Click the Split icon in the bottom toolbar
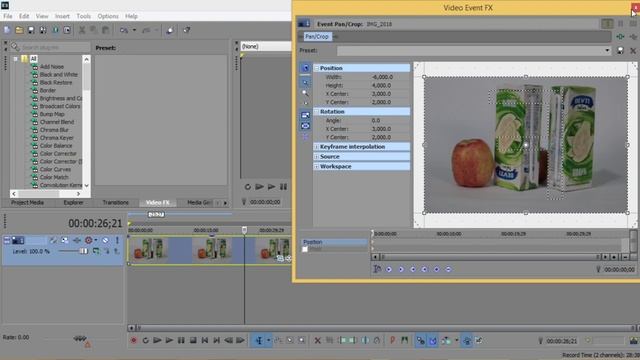 [x=365, y=340]
